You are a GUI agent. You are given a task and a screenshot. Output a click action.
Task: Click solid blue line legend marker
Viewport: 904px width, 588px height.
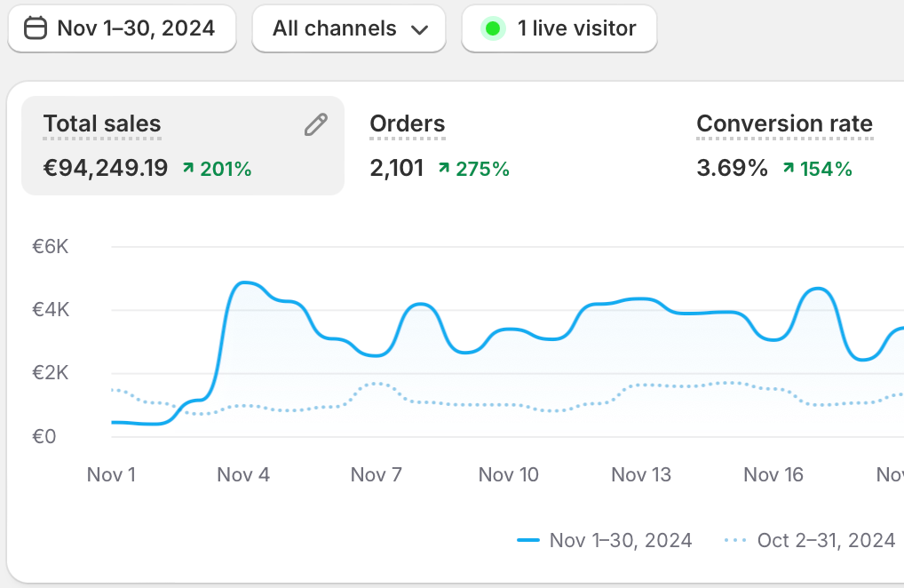click(x=528, y=540)
